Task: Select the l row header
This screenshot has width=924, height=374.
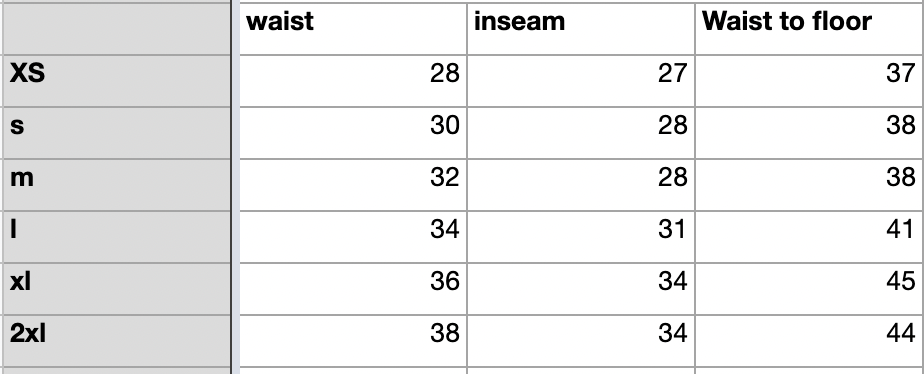Action: 117,237
